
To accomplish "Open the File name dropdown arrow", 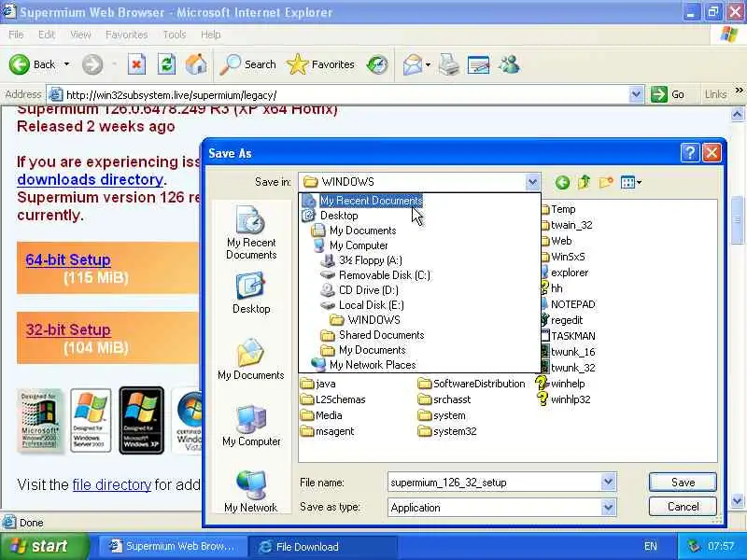I will (609, 483).
